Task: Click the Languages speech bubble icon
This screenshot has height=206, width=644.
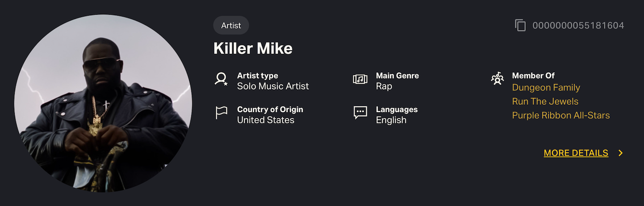Action: coord(360,113)
